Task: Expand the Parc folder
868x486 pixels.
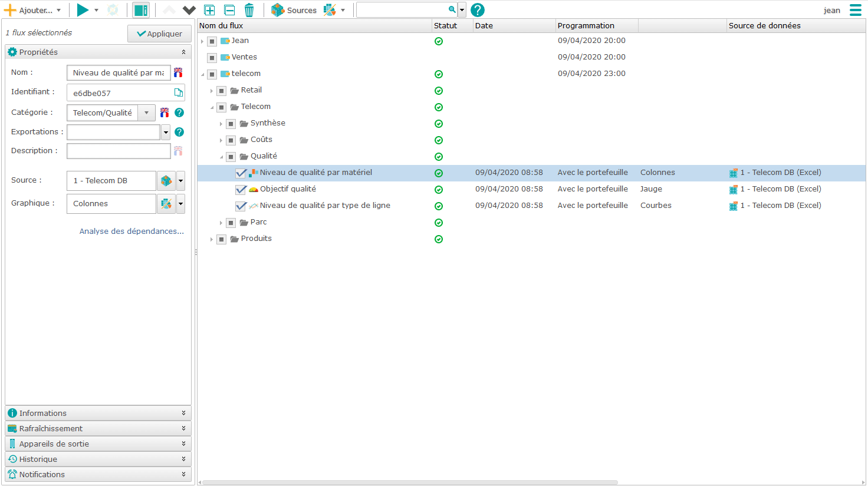Action: pos(221,223)
